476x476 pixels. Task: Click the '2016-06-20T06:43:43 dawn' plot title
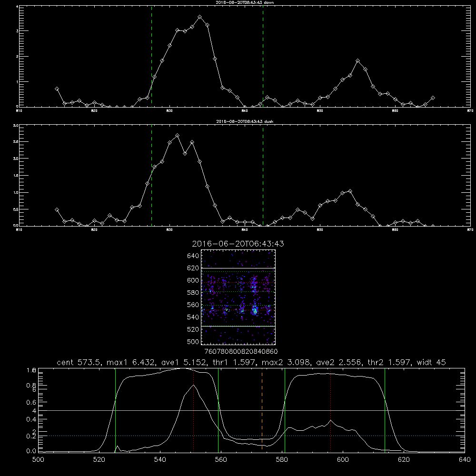click(245, 2)
